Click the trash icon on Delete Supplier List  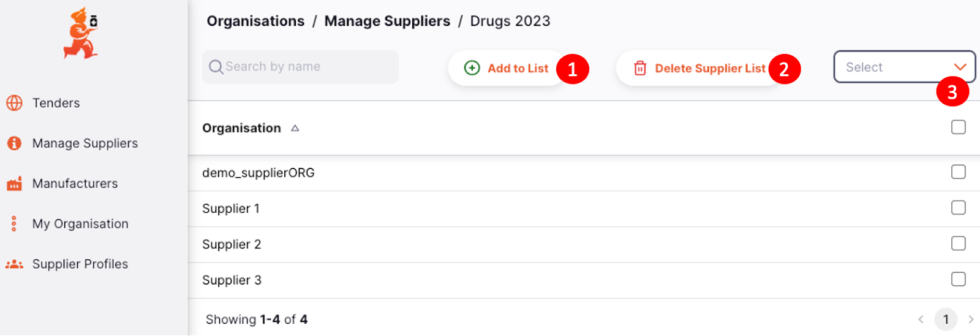640,68
